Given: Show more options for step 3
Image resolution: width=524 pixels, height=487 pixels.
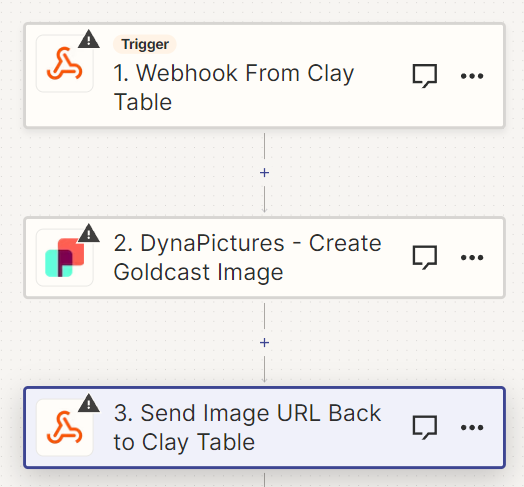Looking at the screenshot, I should click(x=472, y=427).
